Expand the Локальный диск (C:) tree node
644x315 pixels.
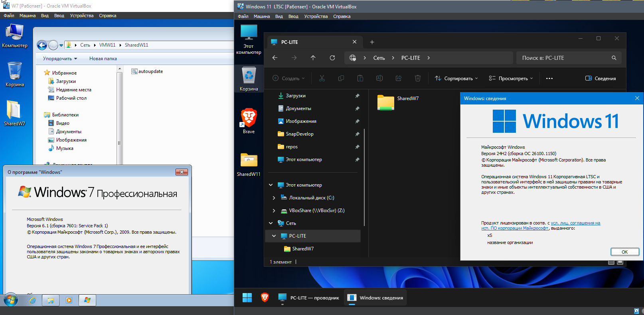pos(274,198)
